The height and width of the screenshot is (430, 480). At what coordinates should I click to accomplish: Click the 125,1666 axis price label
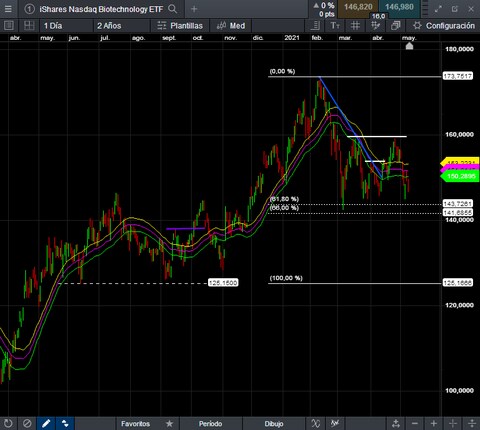[458, 283]
